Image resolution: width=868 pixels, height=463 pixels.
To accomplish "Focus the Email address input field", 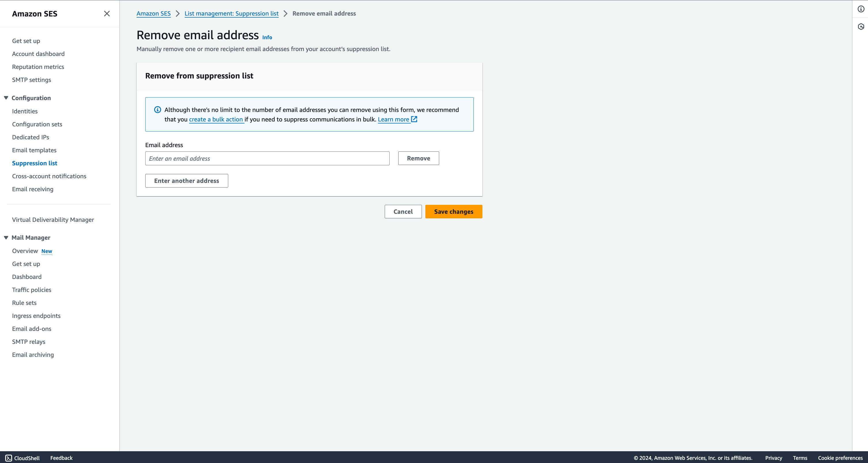I will pyautogui.click(x=267, y=158).
